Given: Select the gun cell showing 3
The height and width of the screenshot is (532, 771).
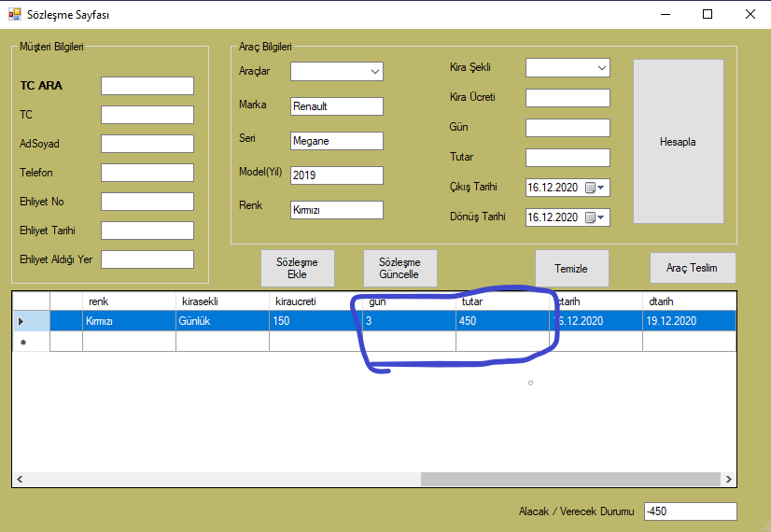Looking at the screenshot, I should click(410, 322).
